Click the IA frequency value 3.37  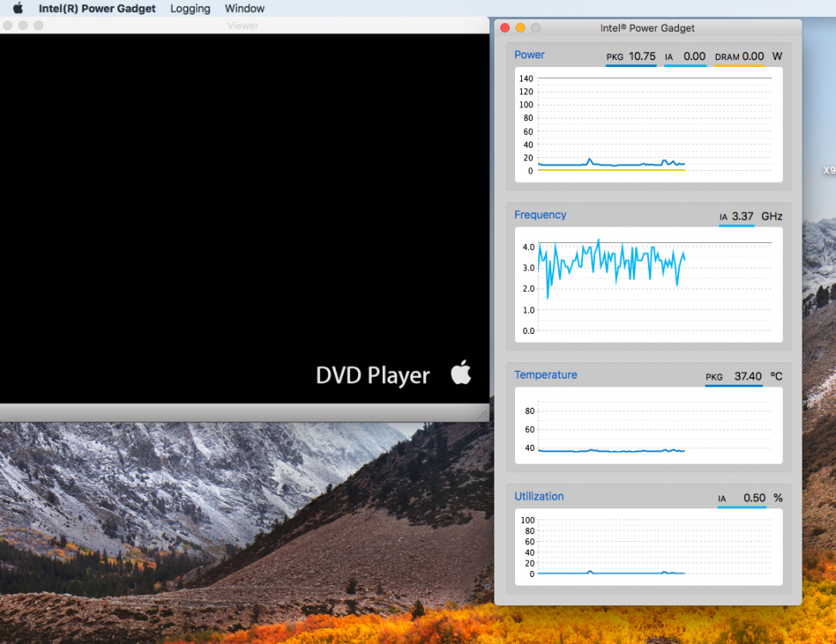[742, 216]
